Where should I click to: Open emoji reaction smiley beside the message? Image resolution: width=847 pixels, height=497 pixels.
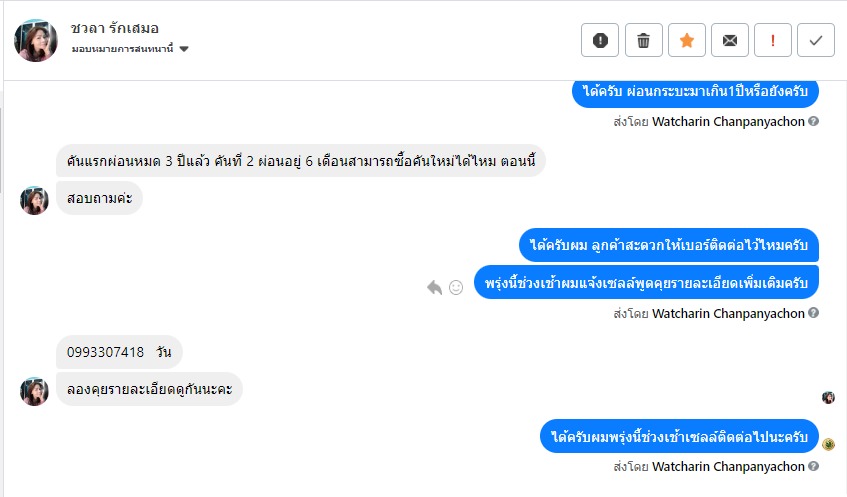pyautogui.click(x=456, y=287)
